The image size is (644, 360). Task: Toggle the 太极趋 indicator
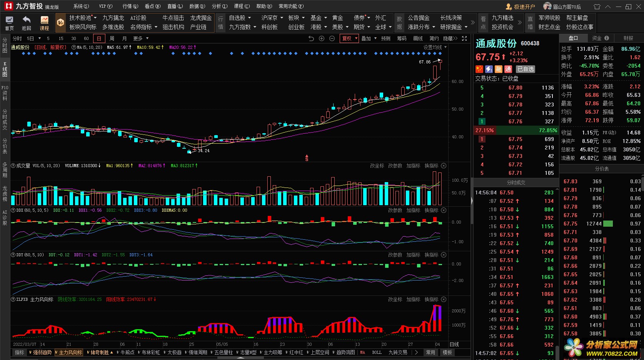point(172,352)
